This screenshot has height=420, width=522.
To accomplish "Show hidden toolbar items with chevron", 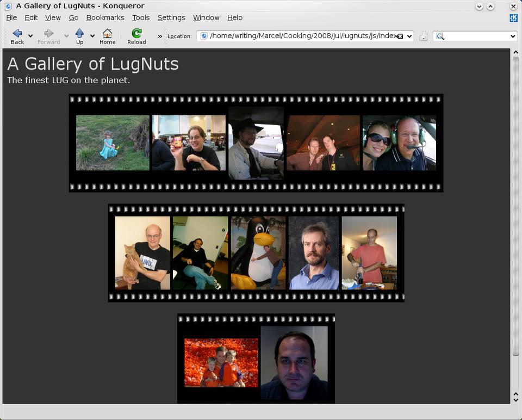I will [x=160, y=36].
